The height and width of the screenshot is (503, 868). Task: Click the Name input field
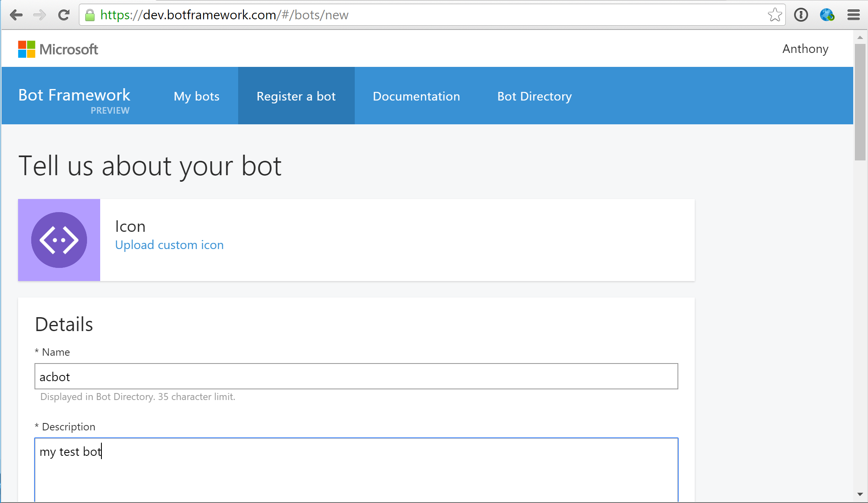(x=356, y=376)
